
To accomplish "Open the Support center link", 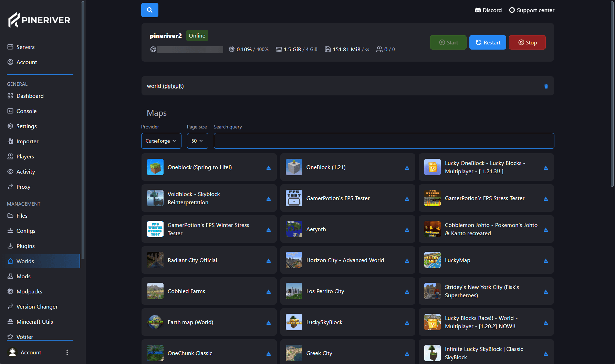I will coord(532,10).
